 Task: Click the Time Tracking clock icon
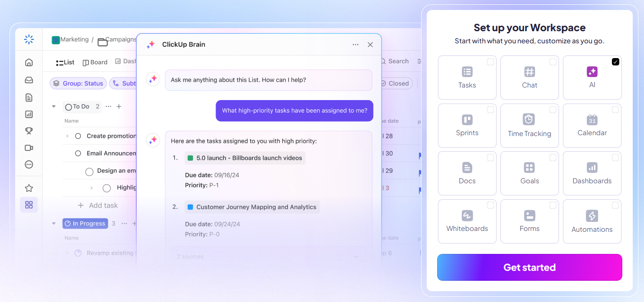click(x=529, y=119)
